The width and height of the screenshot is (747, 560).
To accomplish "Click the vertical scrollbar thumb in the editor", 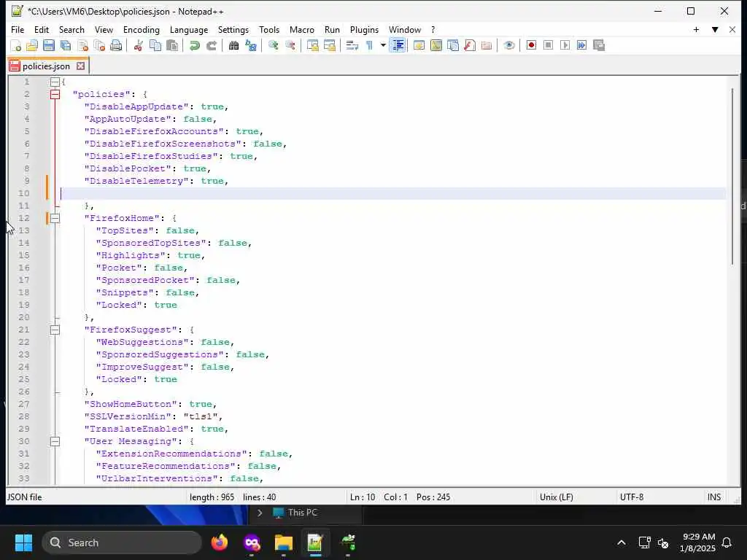I will pos(732,176).
